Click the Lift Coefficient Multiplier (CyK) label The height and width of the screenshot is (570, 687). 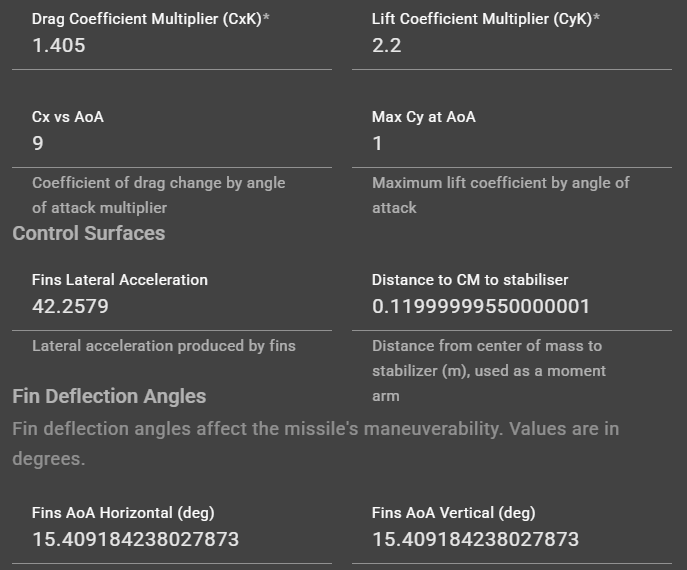point(485,19)
